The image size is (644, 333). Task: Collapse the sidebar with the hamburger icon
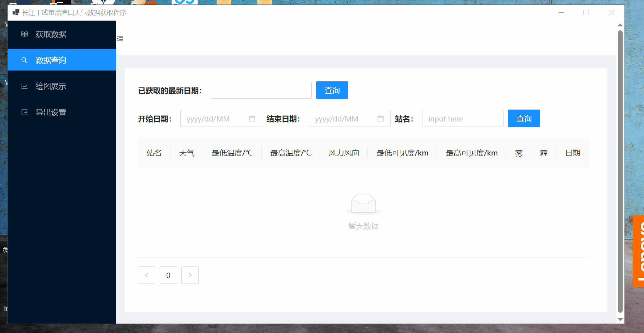(120, 38)
